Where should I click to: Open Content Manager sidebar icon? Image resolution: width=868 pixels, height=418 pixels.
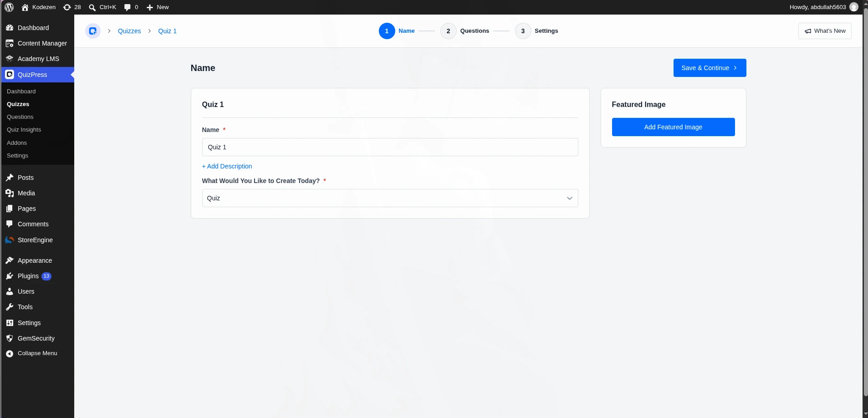10,43
